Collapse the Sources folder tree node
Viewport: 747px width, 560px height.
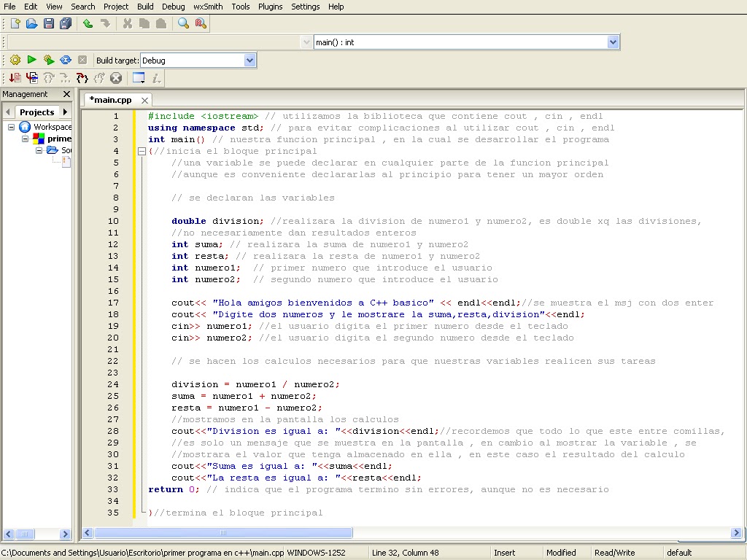(x=39, y=150)
